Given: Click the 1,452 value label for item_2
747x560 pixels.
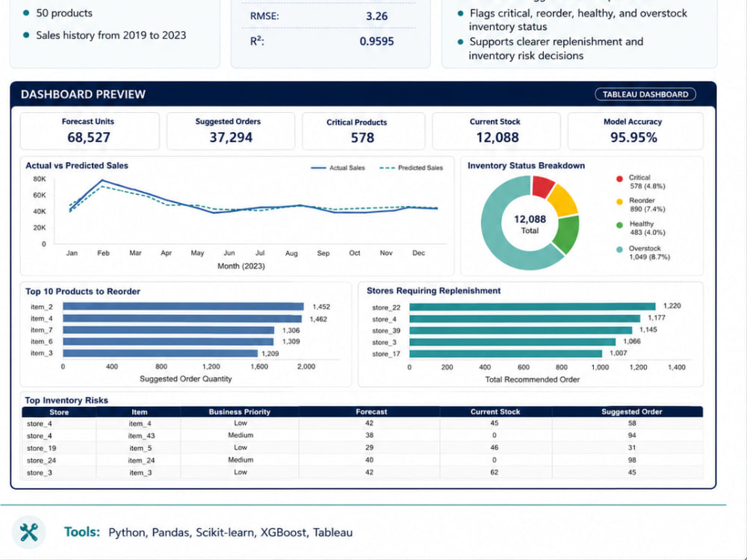Looking at the screenshot, I should point(321,307).
